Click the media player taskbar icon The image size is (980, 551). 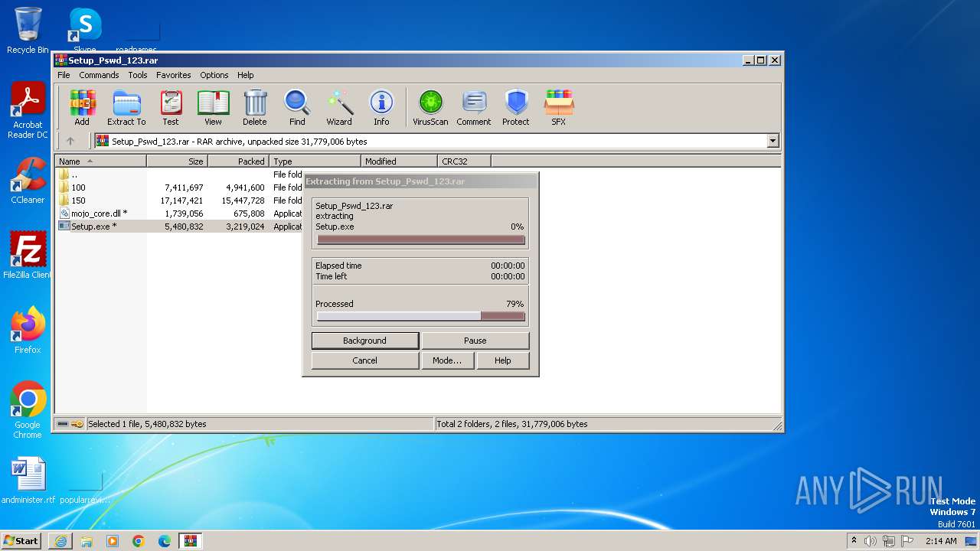tap(113, 541)
